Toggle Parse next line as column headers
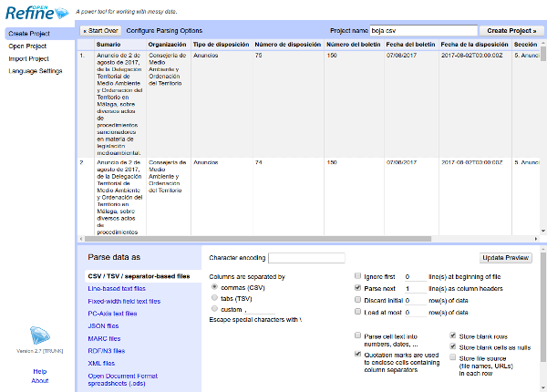547x392 pixels. pos(357,288)
